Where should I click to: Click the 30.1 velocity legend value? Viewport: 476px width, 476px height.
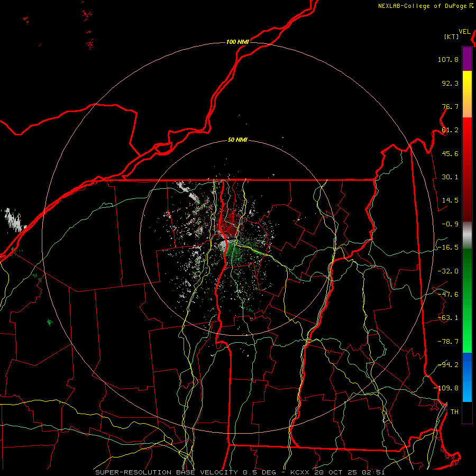(450, 177)
